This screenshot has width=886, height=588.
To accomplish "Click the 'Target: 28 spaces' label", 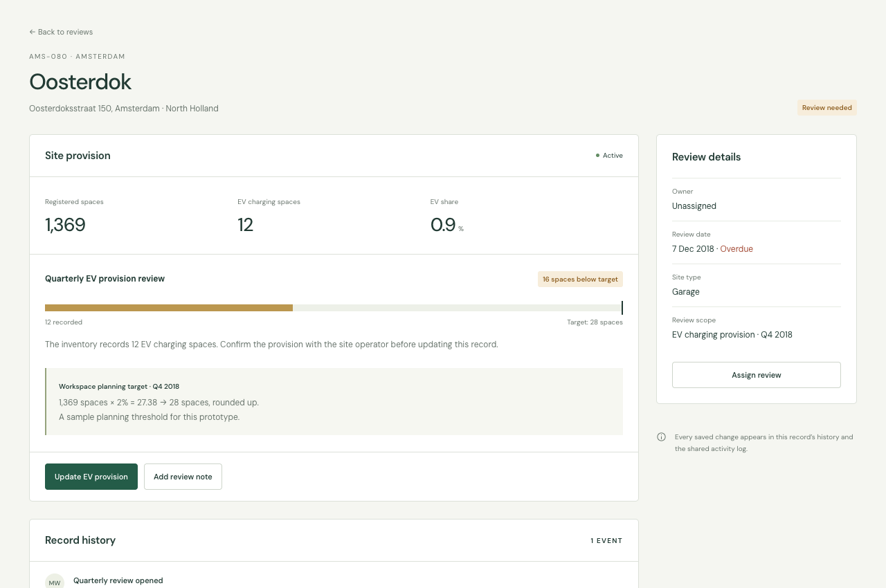I will click(x=595, y=322).
